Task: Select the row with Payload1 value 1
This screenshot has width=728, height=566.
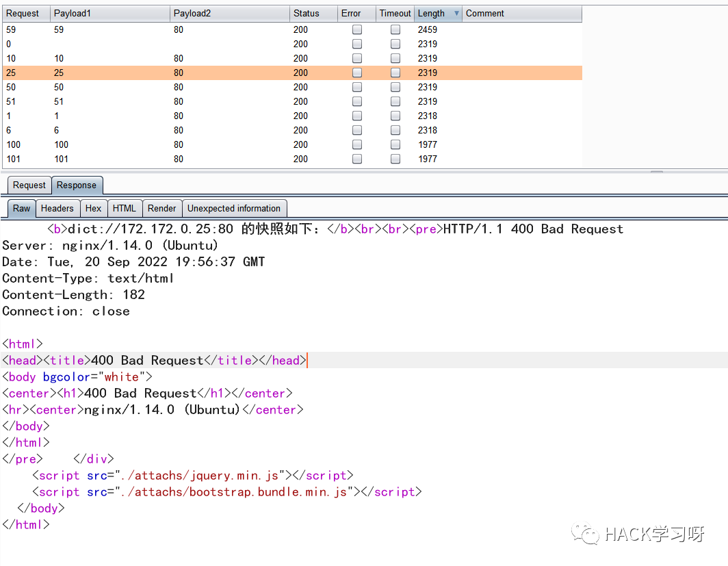Action: (293, 116)
